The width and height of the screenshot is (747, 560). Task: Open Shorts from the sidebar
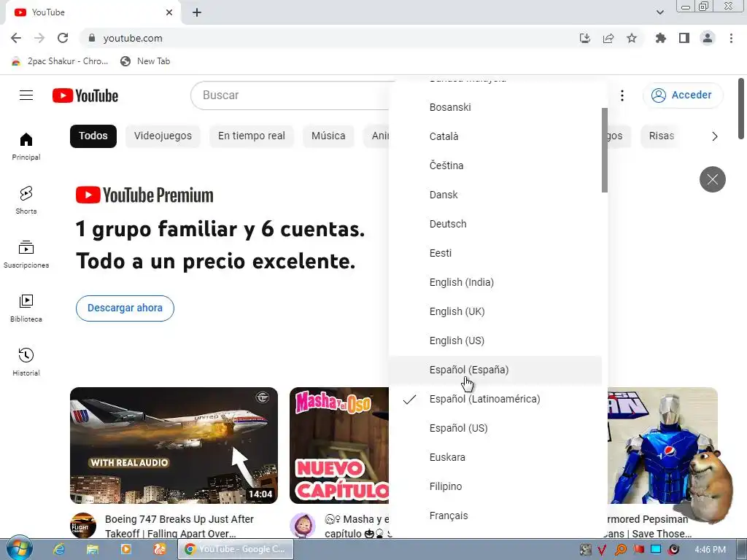click(x=26, y=201)
